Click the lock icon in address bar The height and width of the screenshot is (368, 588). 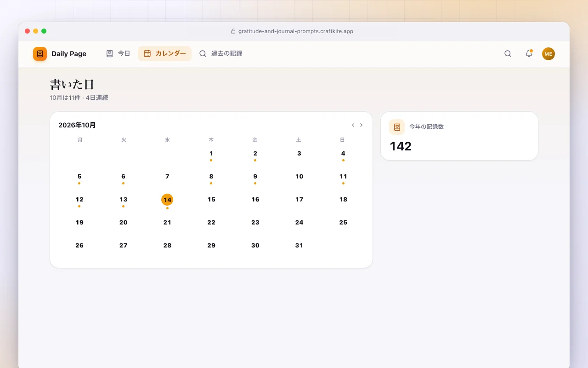[x=233, y=31]
